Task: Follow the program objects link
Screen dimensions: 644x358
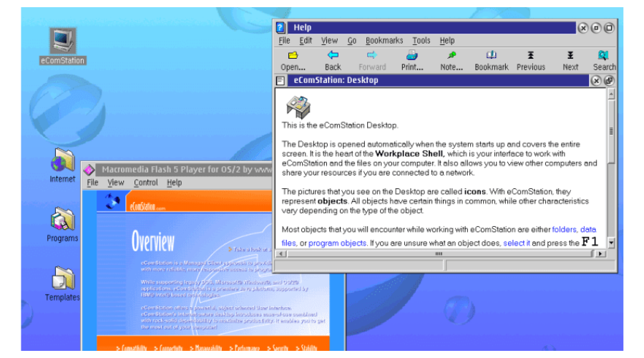Action: click(x=337, y=243)
